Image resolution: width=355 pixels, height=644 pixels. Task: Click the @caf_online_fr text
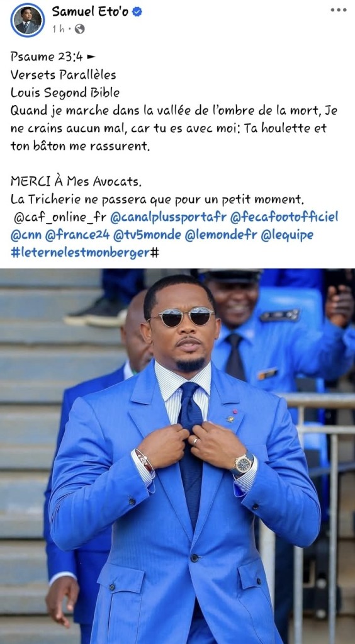[x=60, y=218]
